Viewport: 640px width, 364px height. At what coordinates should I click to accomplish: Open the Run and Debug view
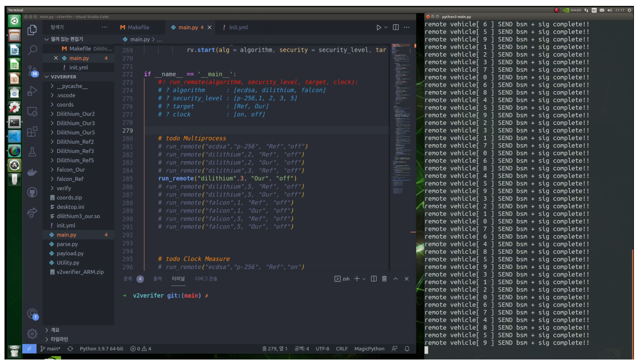pos(32,91)
